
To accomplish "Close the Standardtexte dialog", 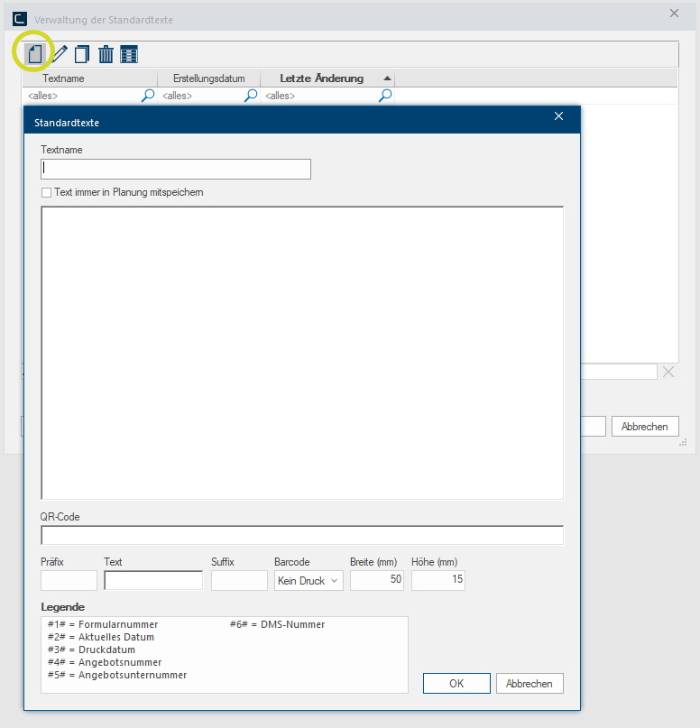I will click(x=558, y=116).
